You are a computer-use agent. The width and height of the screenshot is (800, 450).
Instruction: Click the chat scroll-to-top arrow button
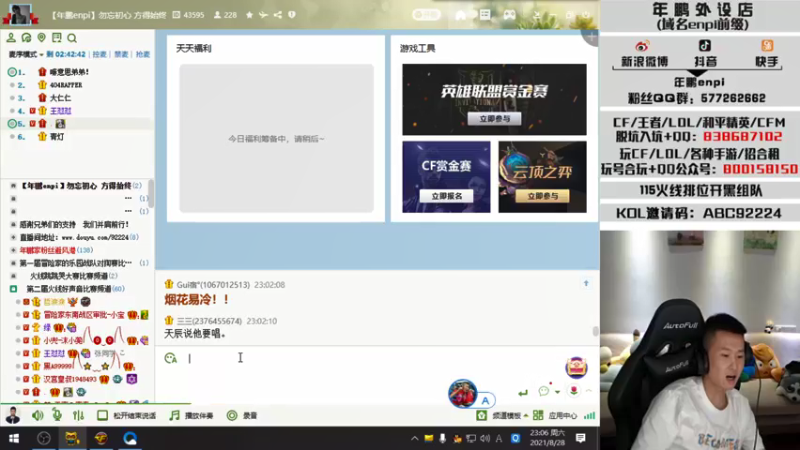586,283
